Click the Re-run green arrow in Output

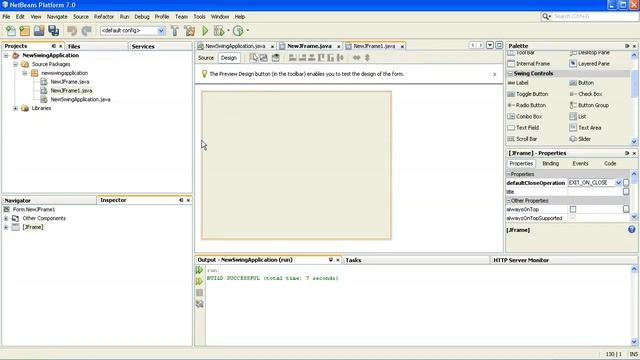[199, 270]
